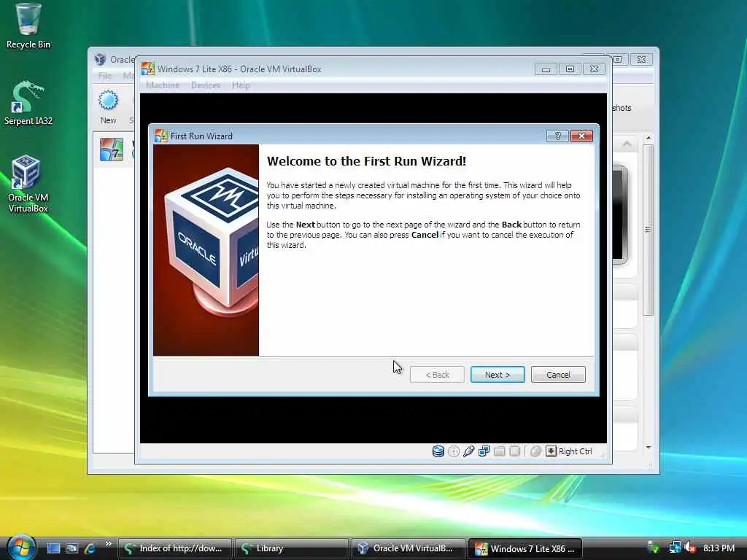Click the Right Ctrl host key label
The width and height of the screenshot is (747, 560).
(x=575, y=451)
